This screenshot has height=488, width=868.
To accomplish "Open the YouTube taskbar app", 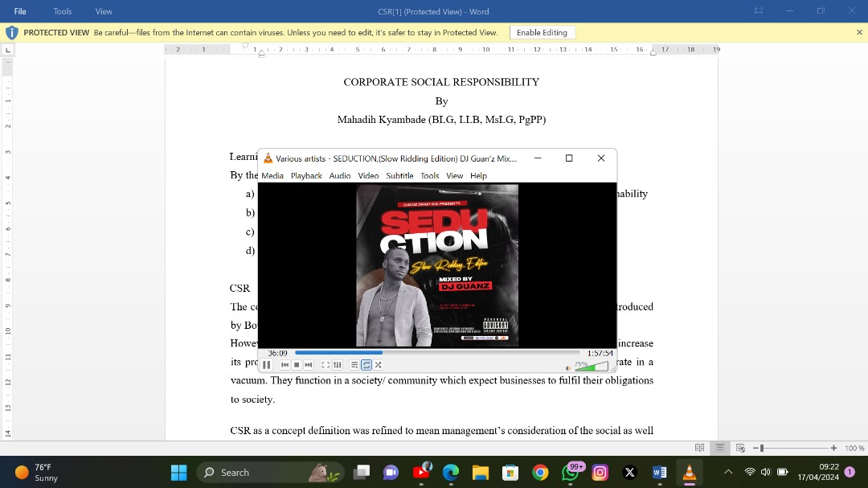I will pyautogui.click(x=421, y=473).
